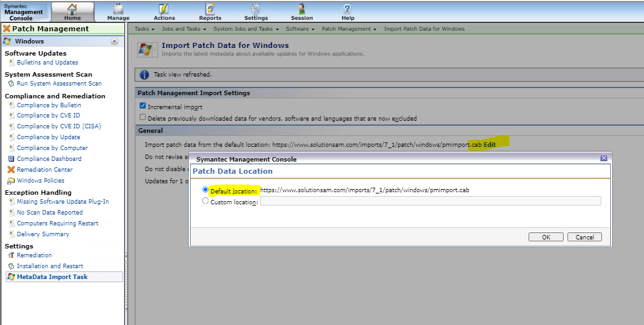Click OK in Patch Data Location dialog
The width and height of the screenshot is (644, 325).
[546, 237]
